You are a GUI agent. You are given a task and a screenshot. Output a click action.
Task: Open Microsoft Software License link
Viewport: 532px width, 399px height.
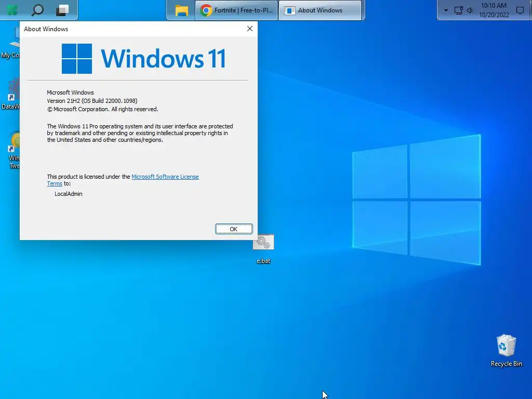click(165, 177)
